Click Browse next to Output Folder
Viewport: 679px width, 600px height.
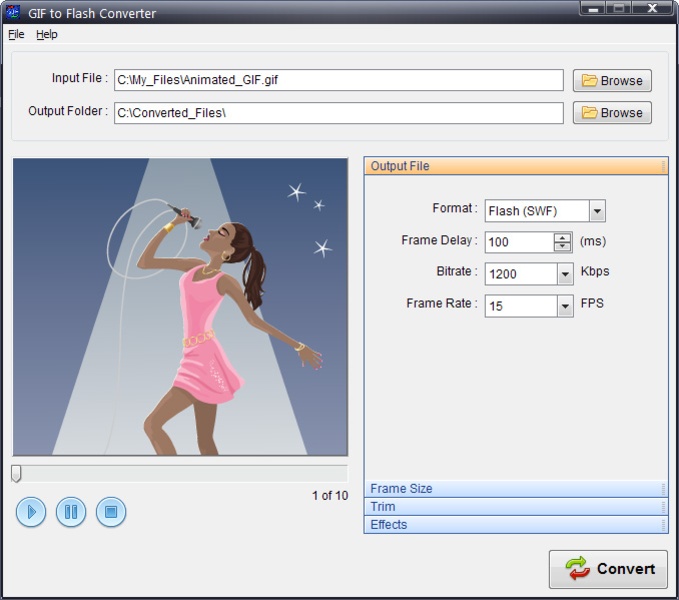pyautogui.click(x=612, y=113)
